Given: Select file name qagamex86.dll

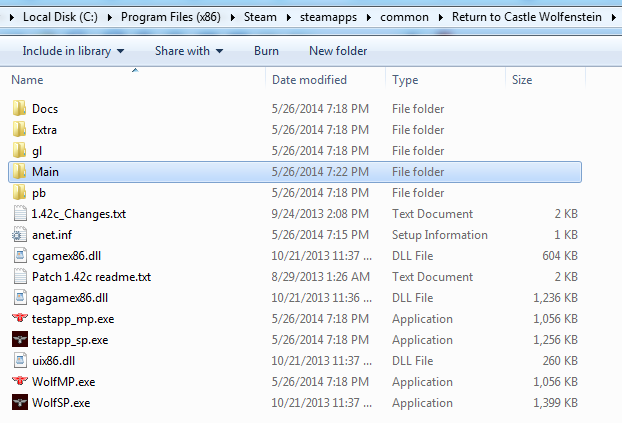Looking at the screenshot, I should (x=70, y=298).
